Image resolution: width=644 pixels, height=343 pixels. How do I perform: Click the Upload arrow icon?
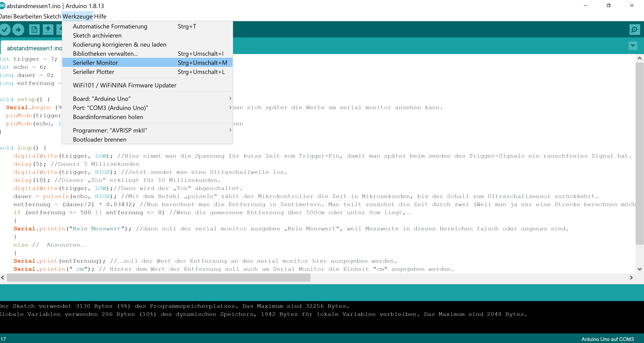click(x=18, y=30)
